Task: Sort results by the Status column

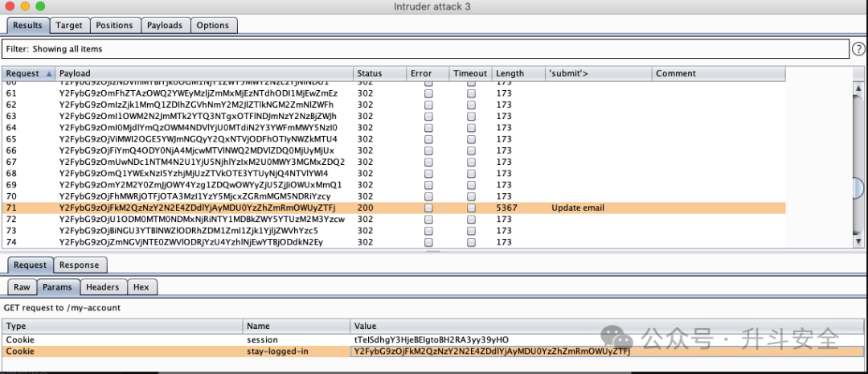Action: (x=379, y=74)
